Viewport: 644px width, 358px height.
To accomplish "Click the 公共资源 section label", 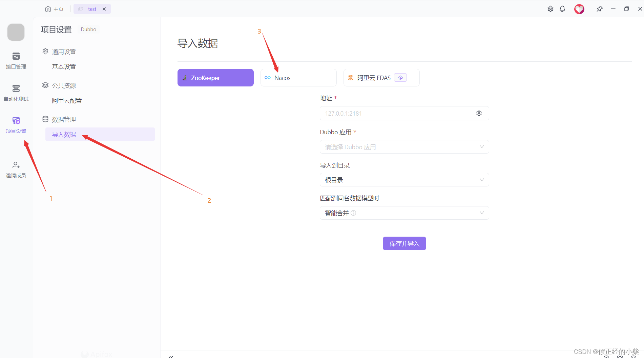I will (64, 85).
